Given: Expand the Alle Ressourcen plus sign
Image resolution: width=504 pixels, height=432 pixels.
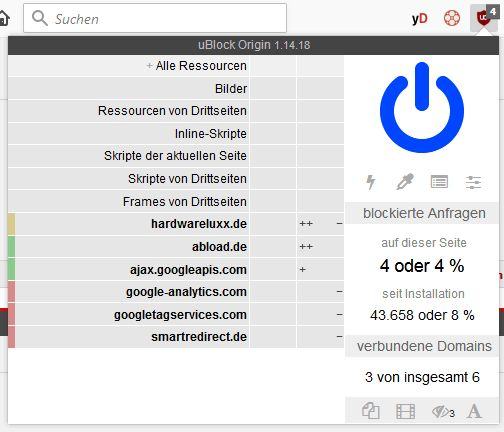Looking at the screenshot, I should tap(150, 66).
